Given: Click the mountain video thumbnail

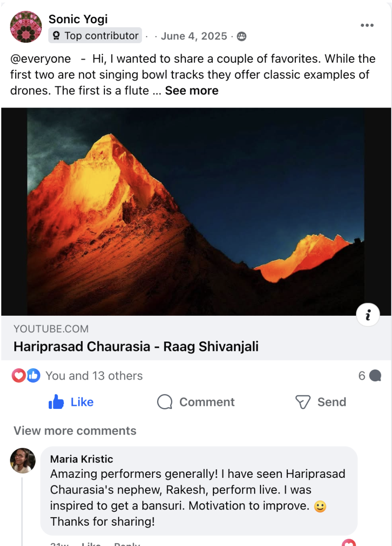Looking at the screenshot, I should coord(196,212).
